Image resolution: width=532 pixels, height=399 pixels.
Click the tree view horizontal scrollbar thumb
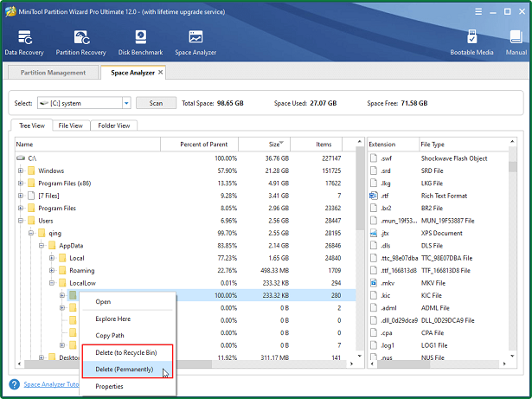pos(118,364)
